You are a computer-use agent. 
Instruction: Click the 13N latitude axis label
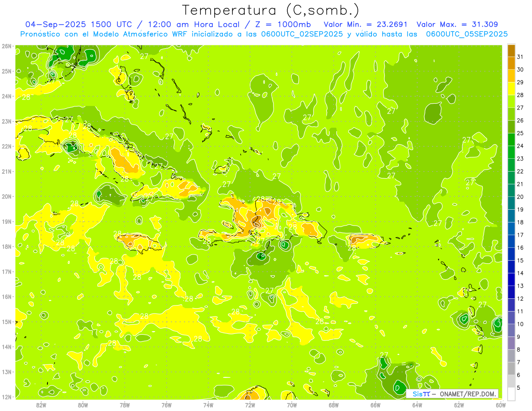[x=6, y=372]
